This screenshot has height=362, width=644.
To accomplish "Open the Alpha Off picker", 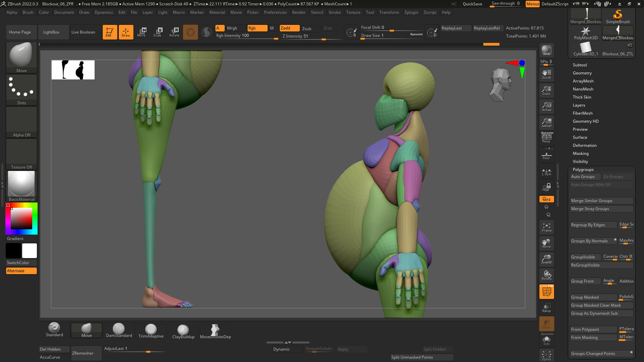I will 21,122.
